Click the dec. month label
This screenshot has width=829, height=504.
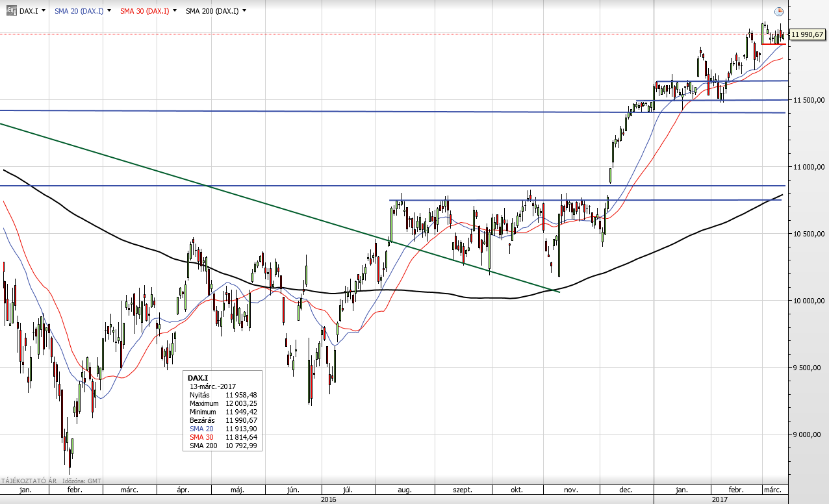626,490
